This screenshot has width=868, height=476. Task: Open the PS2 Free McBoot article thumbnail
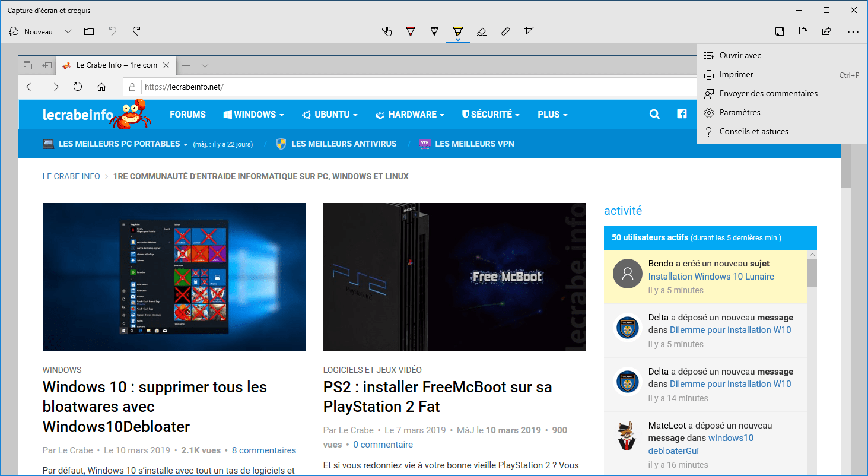pyautogui.click(x=454, y=277)
